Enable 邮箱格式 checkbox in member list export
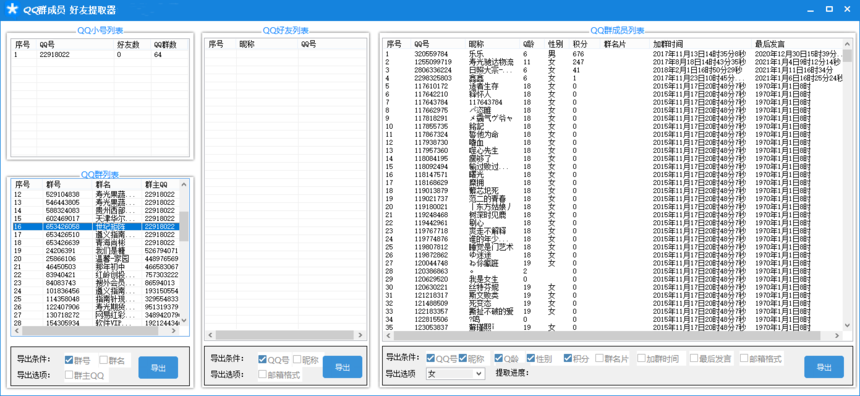 tap(744, 358)
